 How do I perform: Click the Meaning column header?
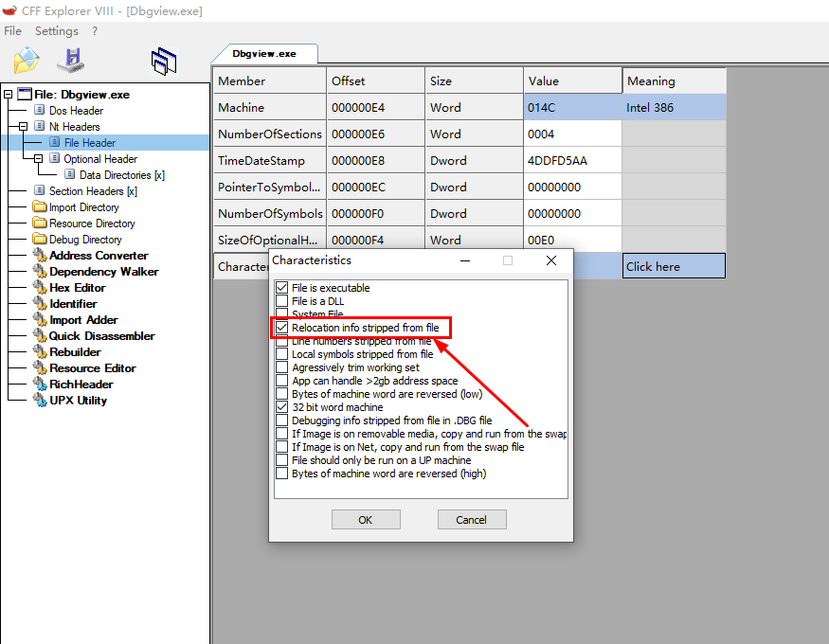point(674,80)
